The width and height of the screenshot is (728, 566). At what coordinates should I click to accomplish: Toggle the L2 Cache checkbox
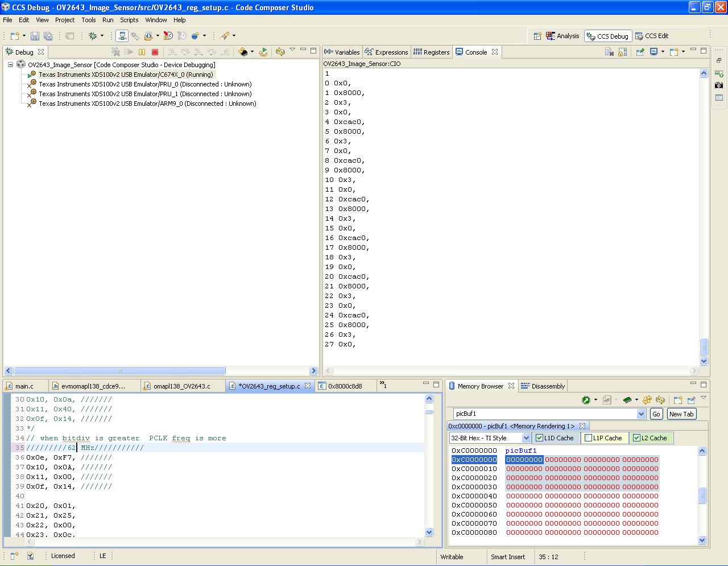637,438
